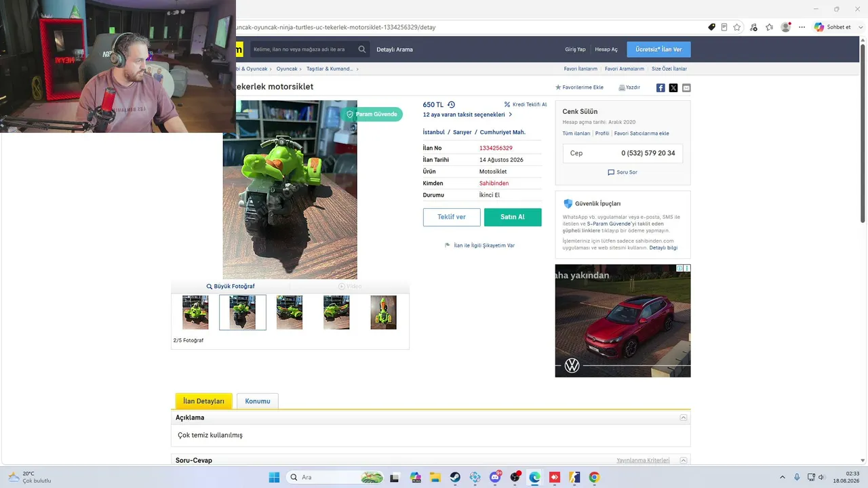Switch to the Konumu tab
868x488 pixels.
pos(258,401)
